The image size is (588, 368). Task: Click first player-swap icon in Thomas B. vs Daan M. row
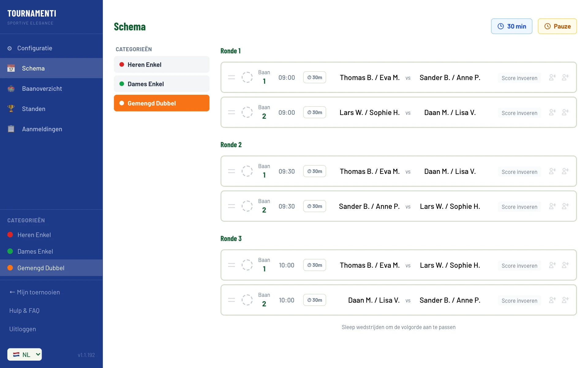click(552, 171)
